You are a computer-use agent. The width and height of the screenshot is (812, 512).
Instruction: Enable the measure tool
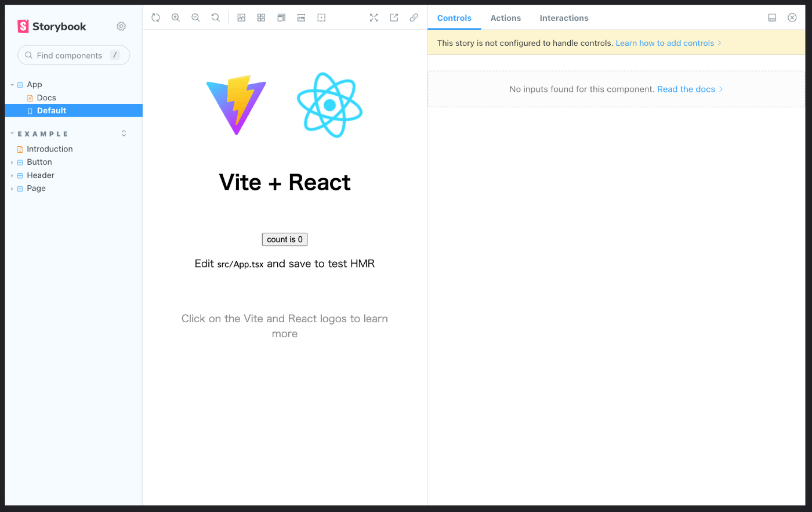(301, 18)
